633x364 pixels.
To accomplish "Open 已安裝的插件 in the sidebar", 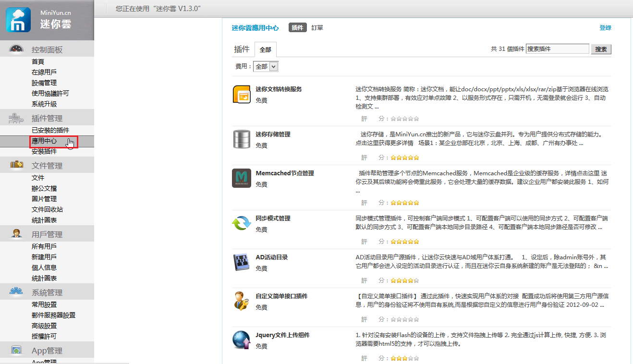I will coord(50,130).
